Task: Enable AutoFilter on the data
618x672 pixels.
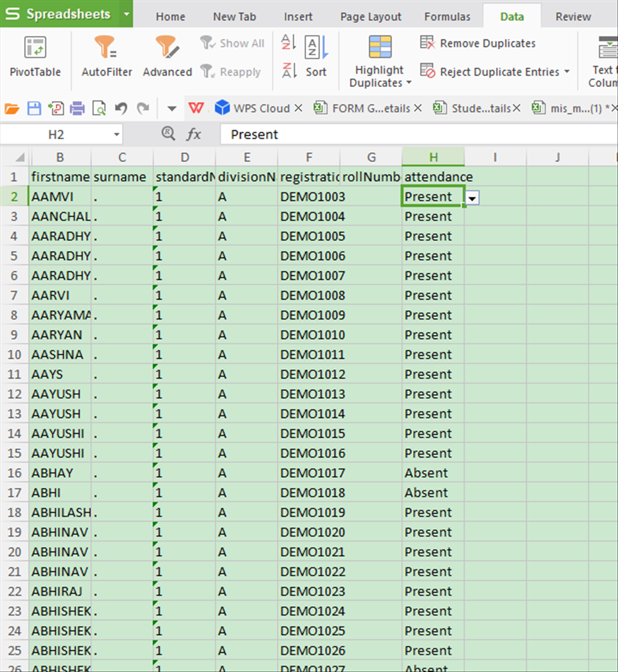Action: [107, 57]
